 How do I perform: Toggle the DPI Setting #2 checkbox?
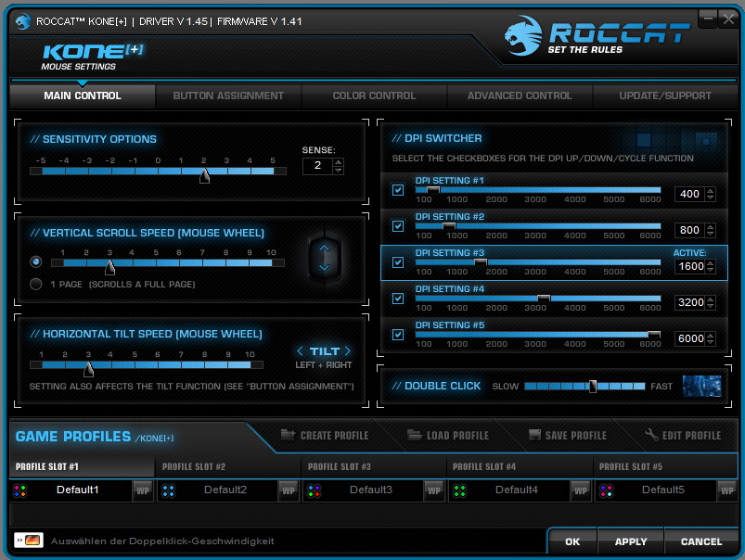[398, 226]
